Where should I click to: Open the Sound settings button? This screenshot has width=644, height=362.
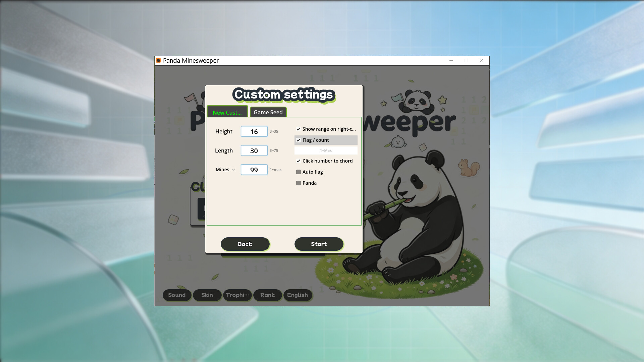tap(177, 295)
